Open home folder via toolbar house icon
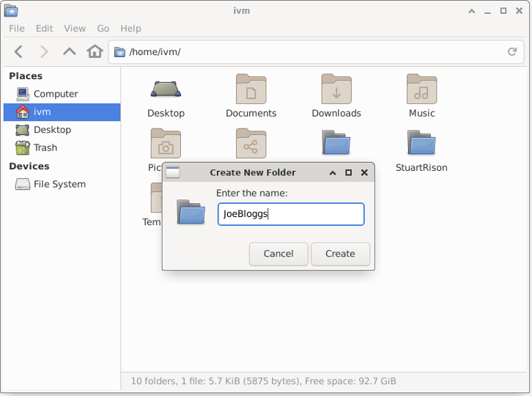 (95, 51)
